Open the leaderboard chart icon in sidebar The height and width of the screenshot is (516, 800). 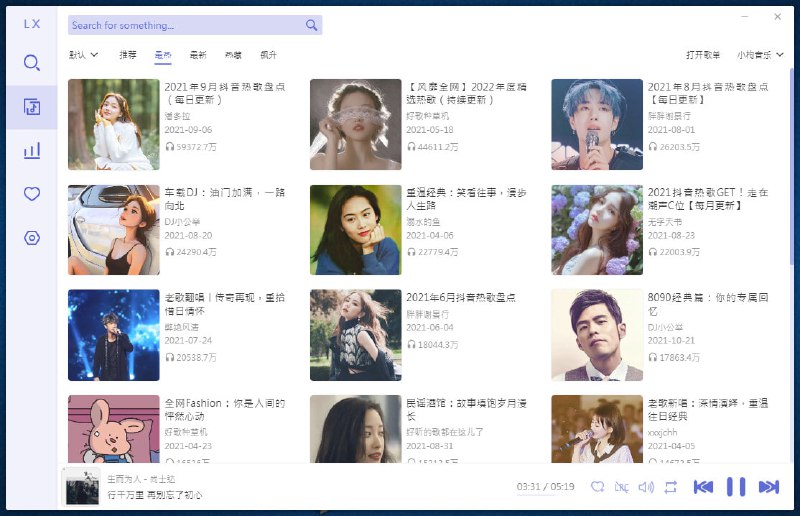coord(32,151)
